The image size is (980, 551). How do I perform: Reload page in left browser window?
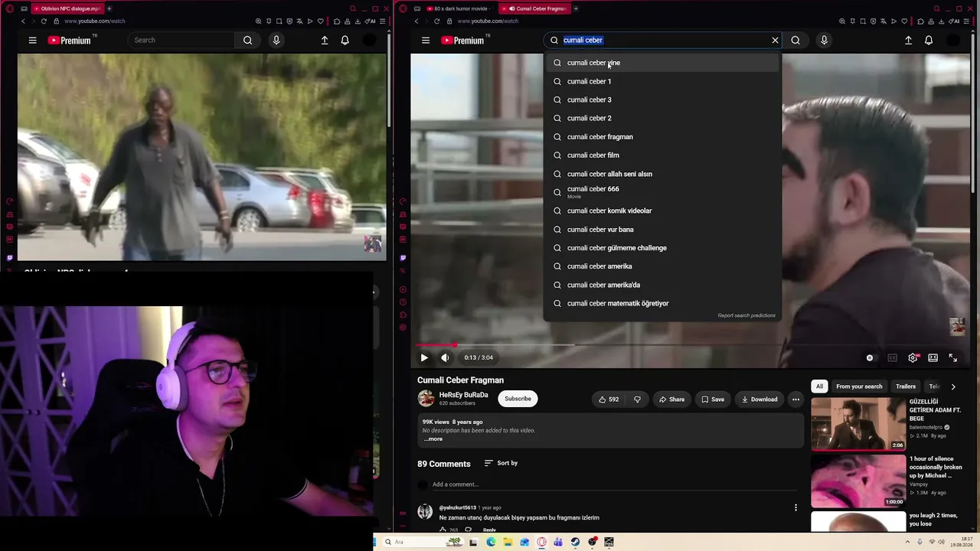tap(44, 21)
